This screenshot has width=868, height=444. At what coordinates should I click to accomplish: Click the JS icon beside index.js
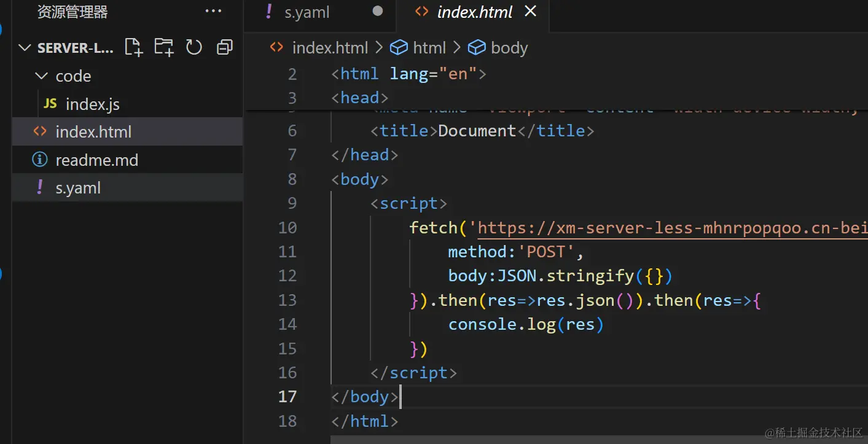[50, 104]
